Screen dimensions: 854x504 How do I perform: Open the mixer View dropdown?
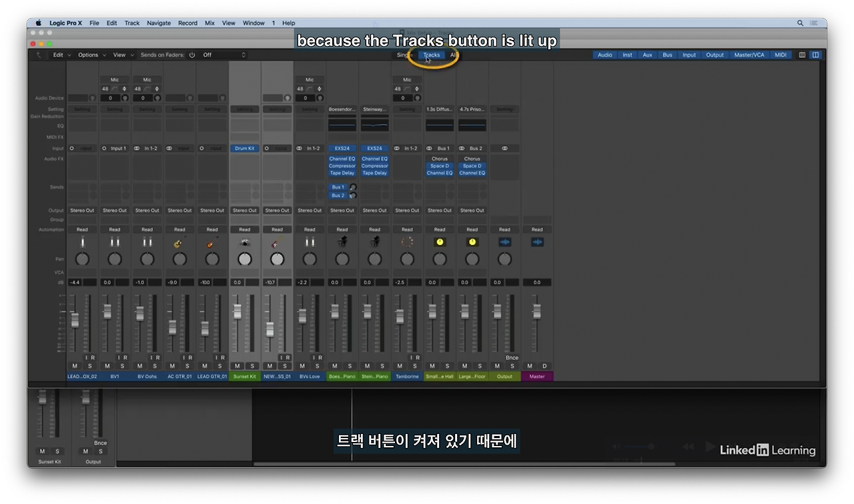[x=122, y=55]
